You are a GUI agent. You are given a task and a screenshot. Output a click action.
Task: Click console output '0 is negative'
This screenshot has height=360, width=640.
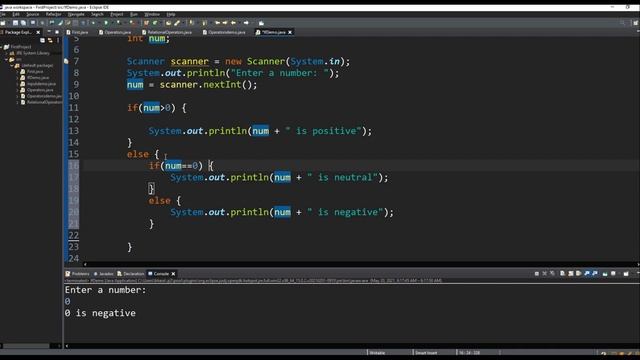[100, 313]
